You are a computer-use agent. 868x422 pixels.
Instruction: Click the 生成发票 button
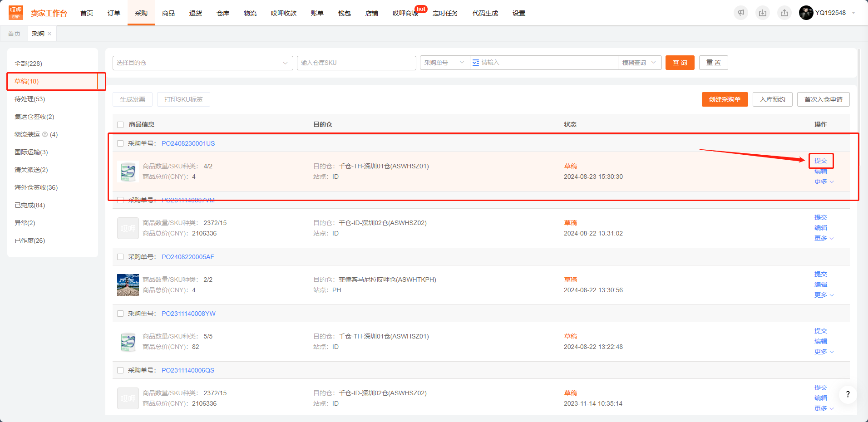[133, 99]
